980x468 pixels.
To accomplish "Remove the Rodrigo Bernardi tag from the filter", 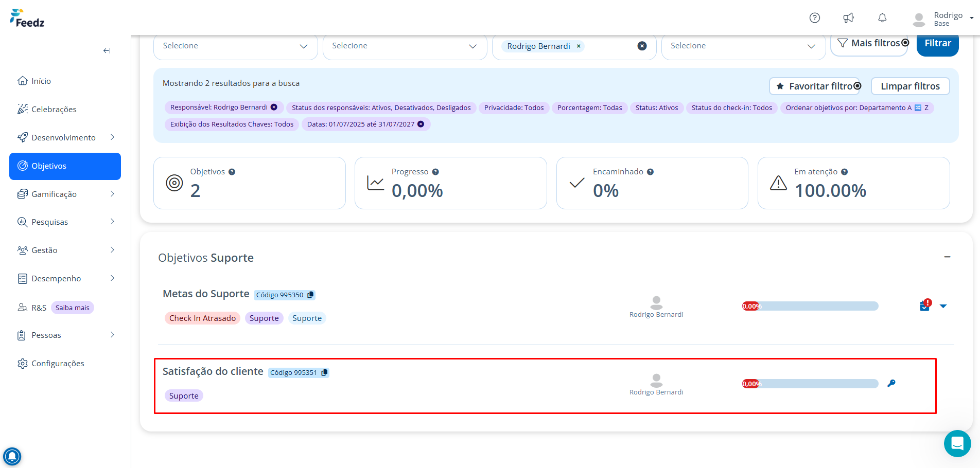I will (579, 46).
